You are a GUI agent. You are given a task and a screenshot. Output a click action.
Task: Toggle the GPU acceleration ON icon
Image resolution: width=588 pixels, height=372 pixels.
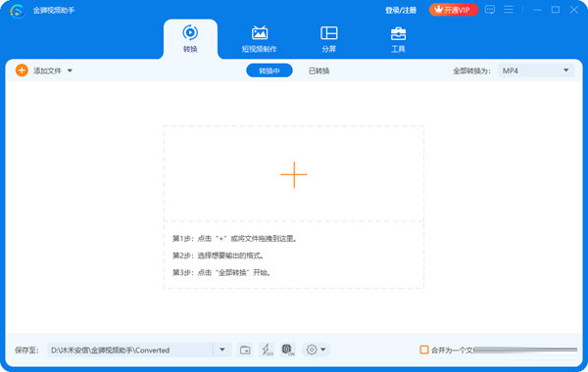click(288, 349)
